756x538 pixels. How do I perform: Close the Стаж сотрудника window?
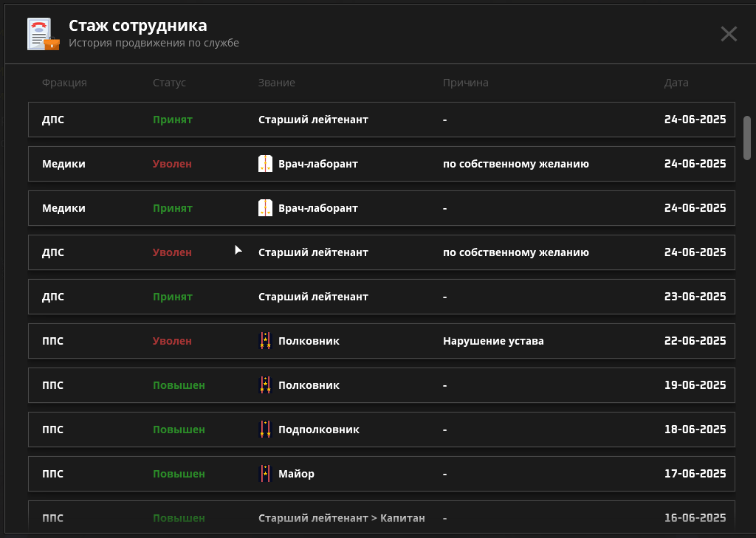[x=729, y=34]
